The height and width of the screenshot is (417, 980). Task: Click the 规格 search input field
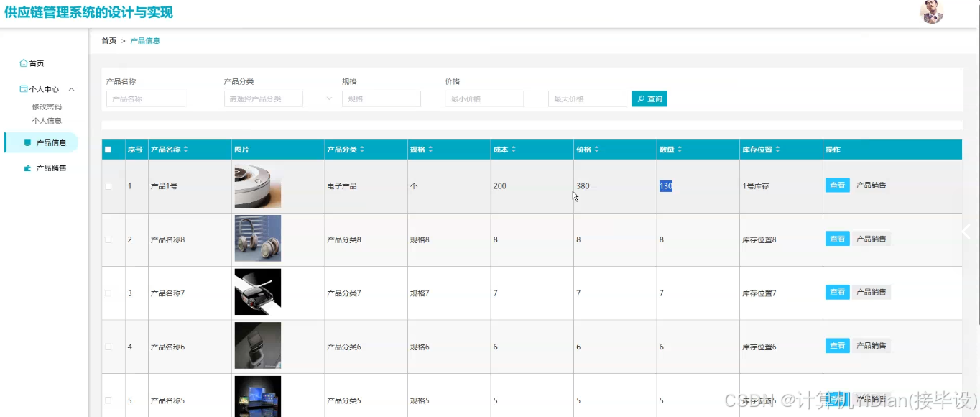(x=382, y=99)
